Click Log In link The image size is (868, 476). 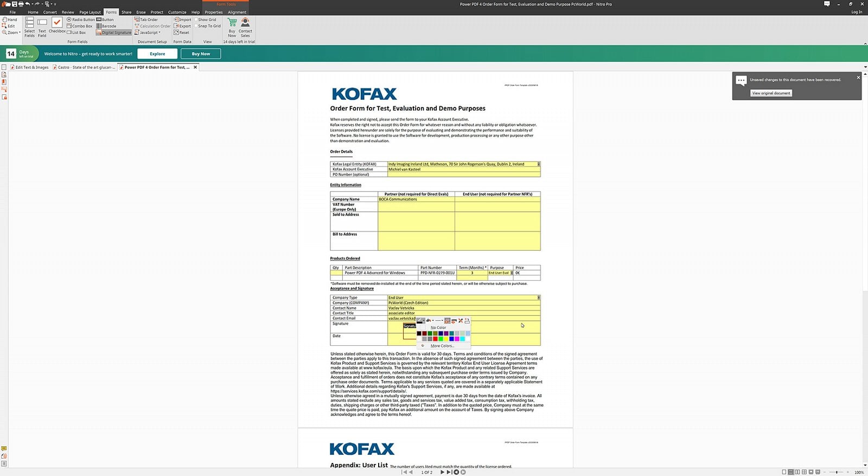(857, 12)
